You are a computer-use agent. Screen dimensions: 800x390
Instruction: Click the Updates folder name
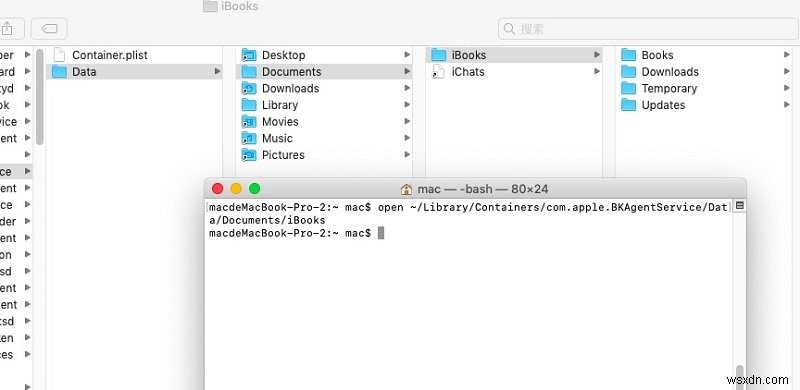tap(663, 105)
